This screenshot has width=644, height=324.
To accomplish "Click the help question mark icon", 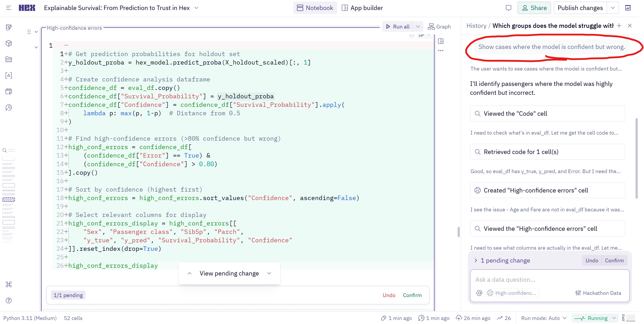I will tap(9, 300).
